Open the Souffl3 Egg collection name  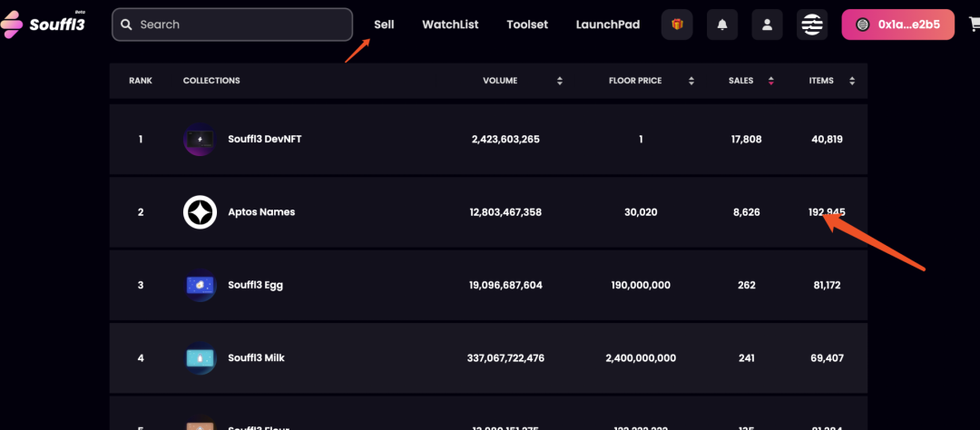[x=256, y=285]
